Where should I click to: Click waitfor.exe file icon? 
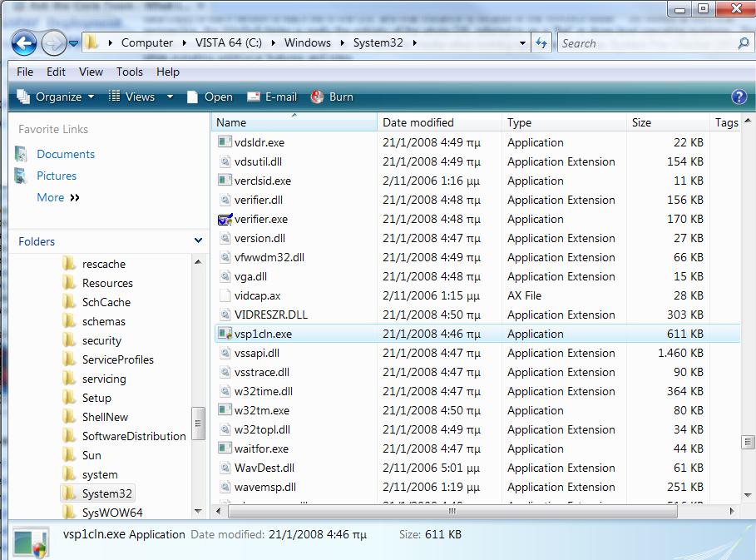(x=225, y=448)
